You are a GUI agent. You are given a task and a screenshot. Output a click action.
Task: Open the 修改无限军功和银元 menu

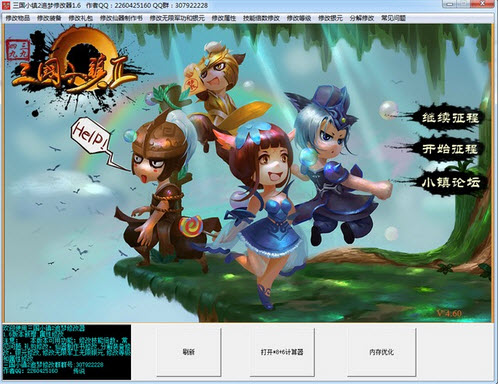(177, 18)
